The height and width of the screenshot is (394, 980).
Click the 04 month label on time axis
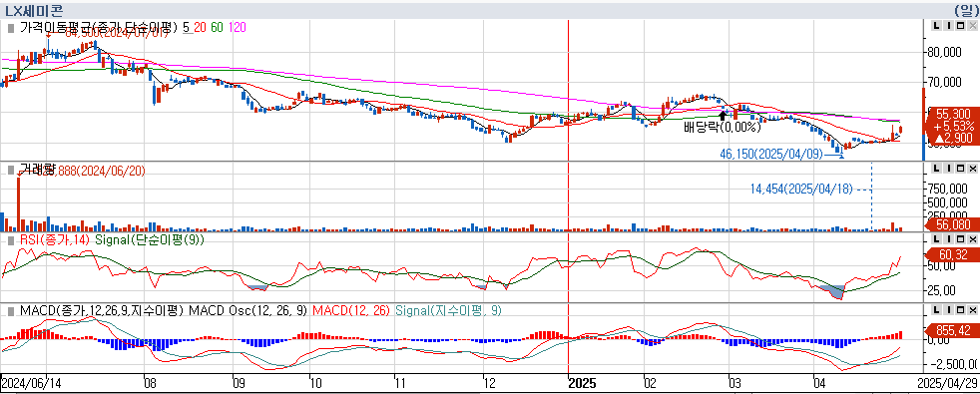click(x=820, y=383)
